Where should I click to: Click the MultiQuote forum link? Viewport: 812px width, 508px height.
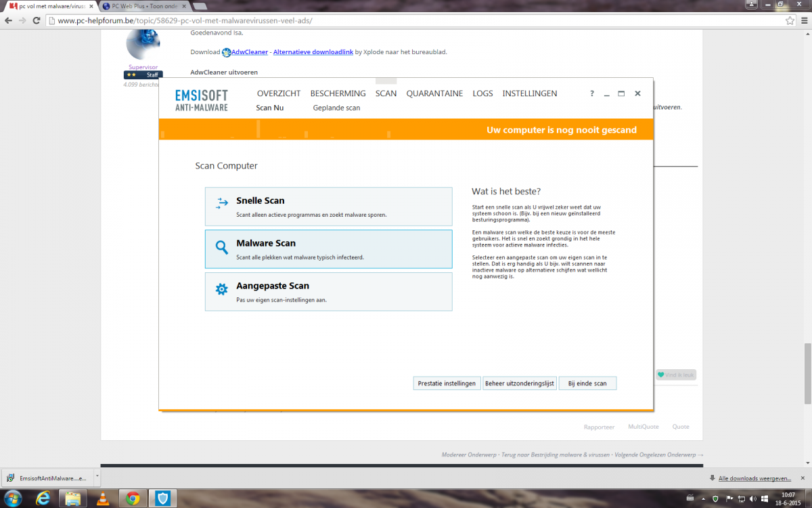644,427
